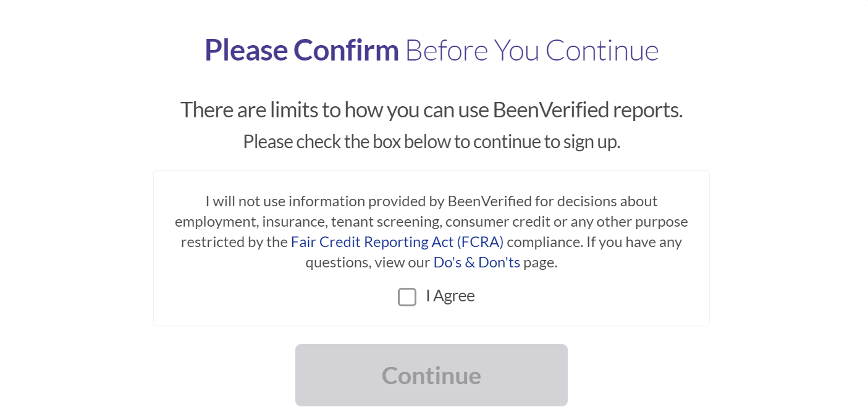Screen dimensions: 868x415
Task: Click the "Before You Continue" heading text
Action: (x=531, y=50)
